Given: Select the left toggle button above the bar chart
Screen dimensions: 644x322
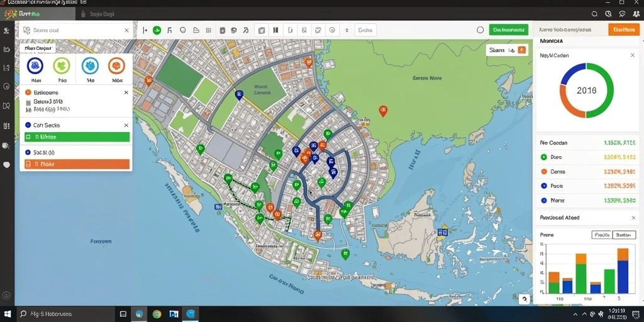Looking at the screenshot, I should (x=601, y=235).
